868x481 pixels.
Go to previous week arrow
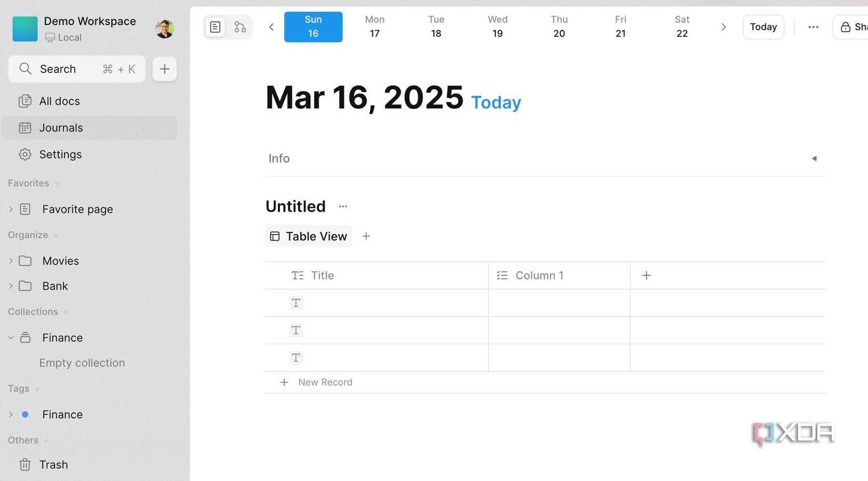(x=271, y=27)
